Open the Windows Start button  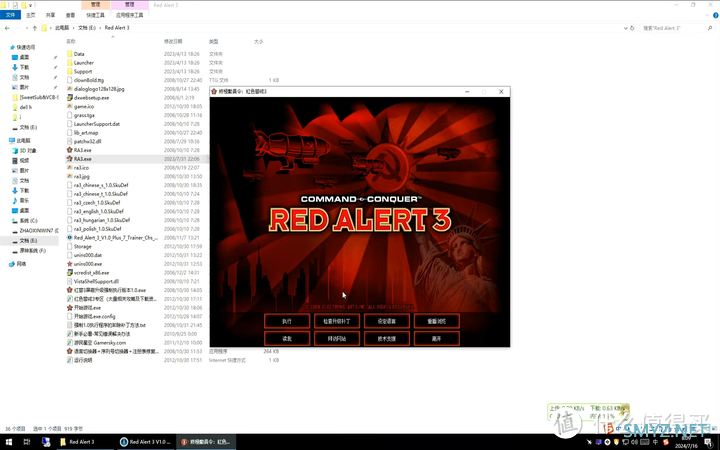9,442
